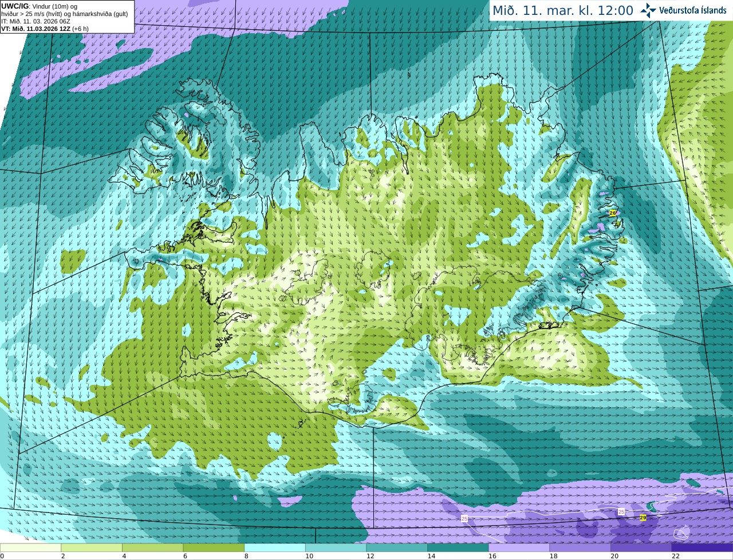Click the legend scale label '14'

pos(431,556)
